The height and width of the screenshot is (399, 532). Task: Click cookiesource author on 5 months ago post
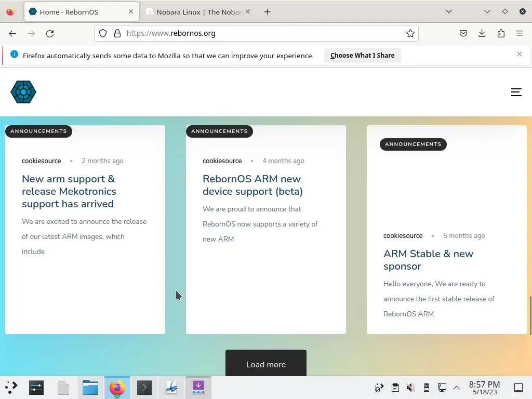click(403, 235)
